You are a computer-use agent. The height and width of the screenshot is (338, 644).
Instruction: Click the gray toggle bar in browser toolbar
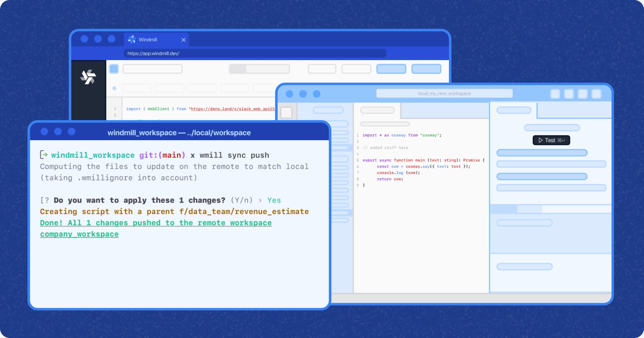tap(259, 69)
